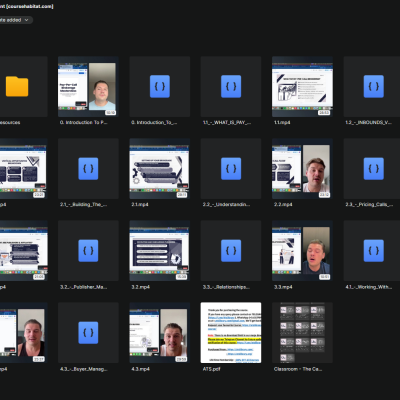
Task: Click the file name 'ATS.pdf'
Action: 211,369
